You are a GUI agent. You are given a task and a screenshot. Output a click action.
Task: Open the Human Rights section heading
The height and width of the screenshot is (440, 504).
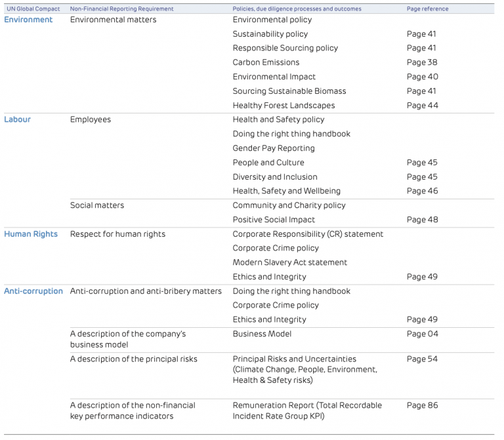pyautogui.click(x=31, y=234)
